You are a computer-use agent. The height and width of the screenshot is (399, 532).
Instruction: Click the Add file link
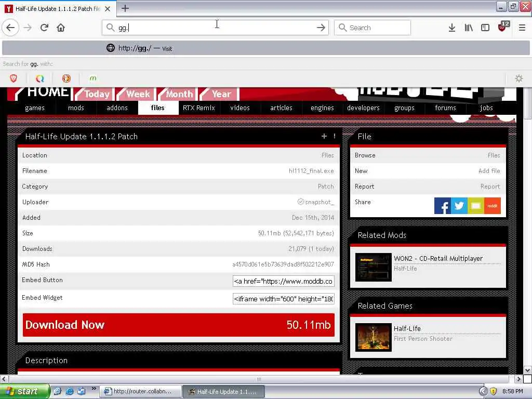[x=489, y=171]
